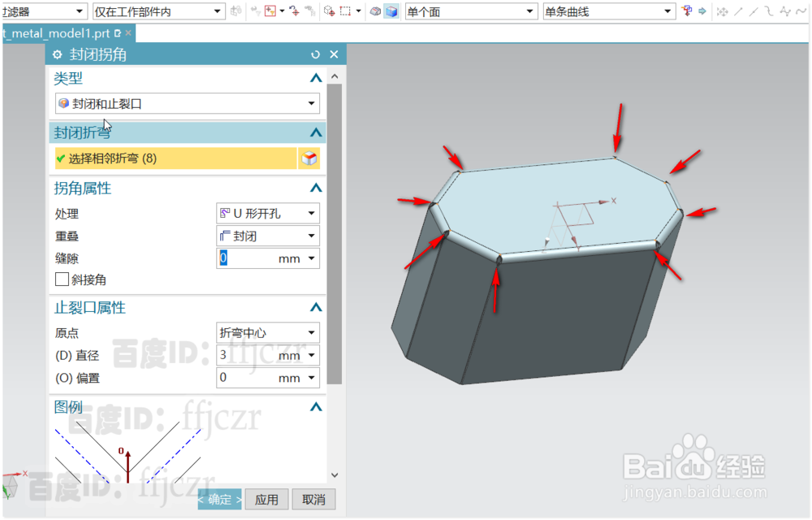Open the rectangle selection mode dropdown arrow
The image size is (812, 520).
(x=358, y=11)
